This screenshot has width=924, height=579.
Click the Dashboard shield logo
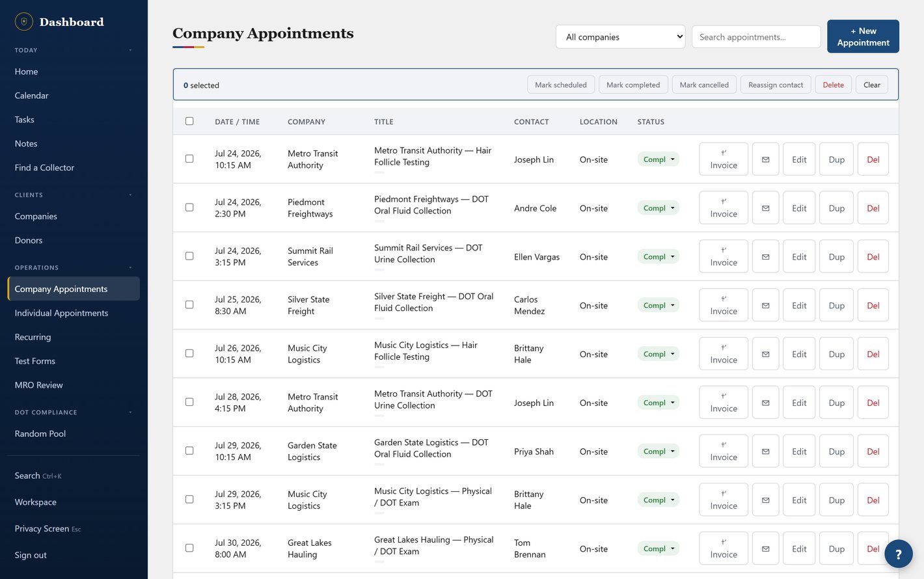pos(24,21)
